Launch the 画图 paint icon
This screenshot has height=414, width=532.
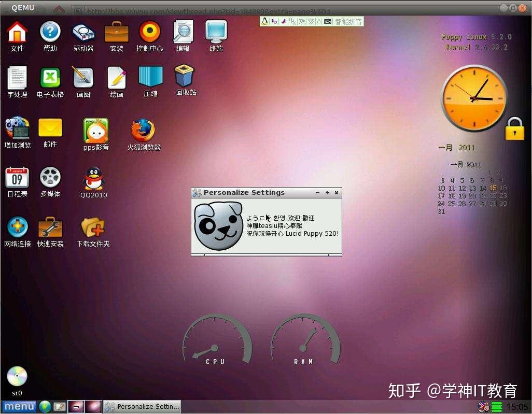(83, 78)
